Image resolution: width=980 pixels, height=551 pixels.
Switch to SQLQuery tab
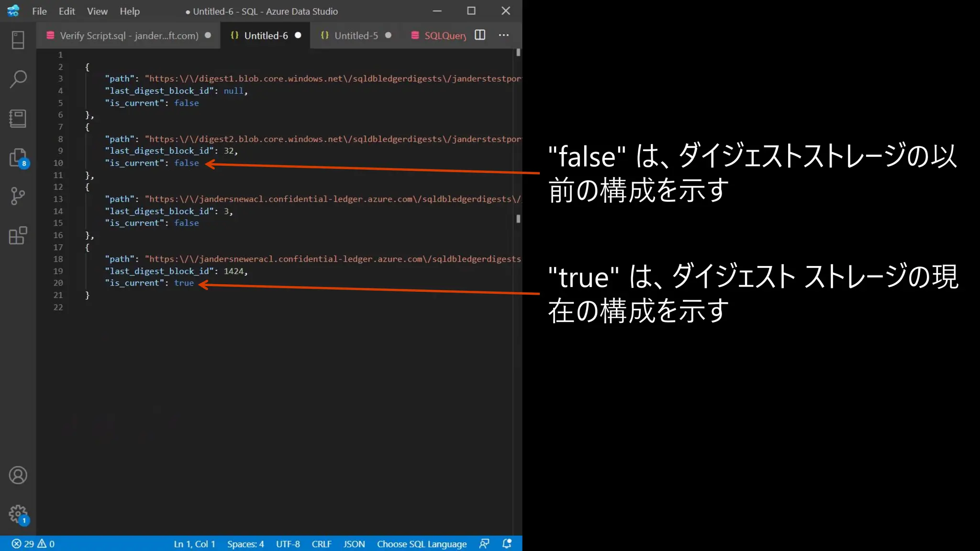click(x=438, y=35)
